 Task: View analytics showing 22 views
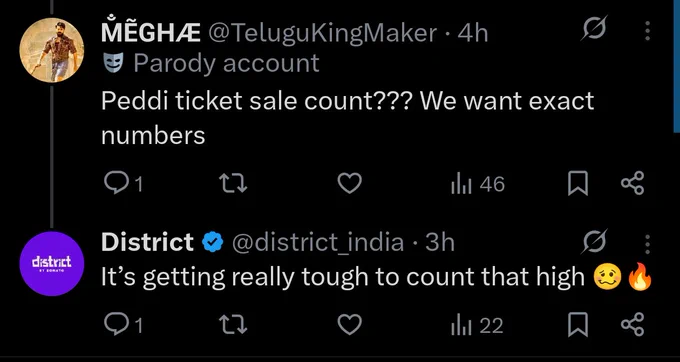click(477, 326)
